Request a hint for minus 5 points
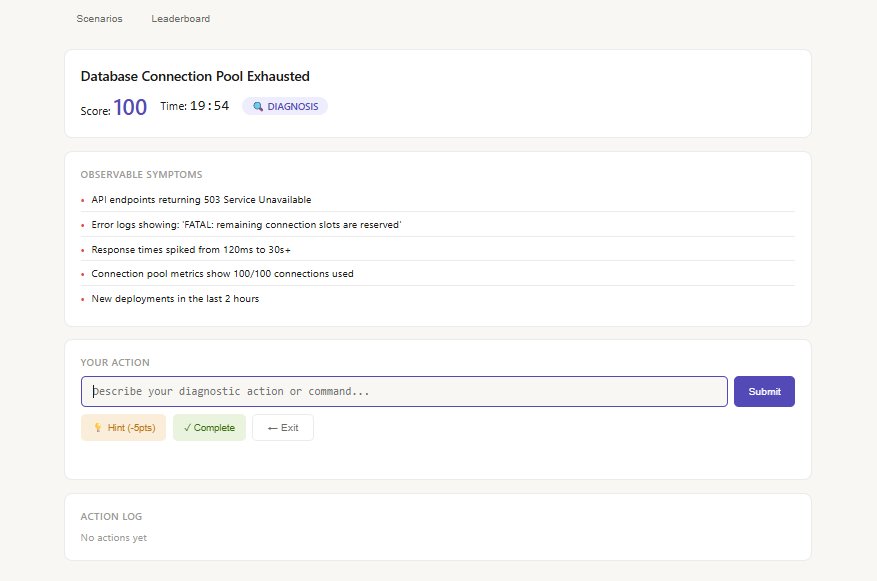This screenshot has width=877, height=581. [x=123, y=428]
